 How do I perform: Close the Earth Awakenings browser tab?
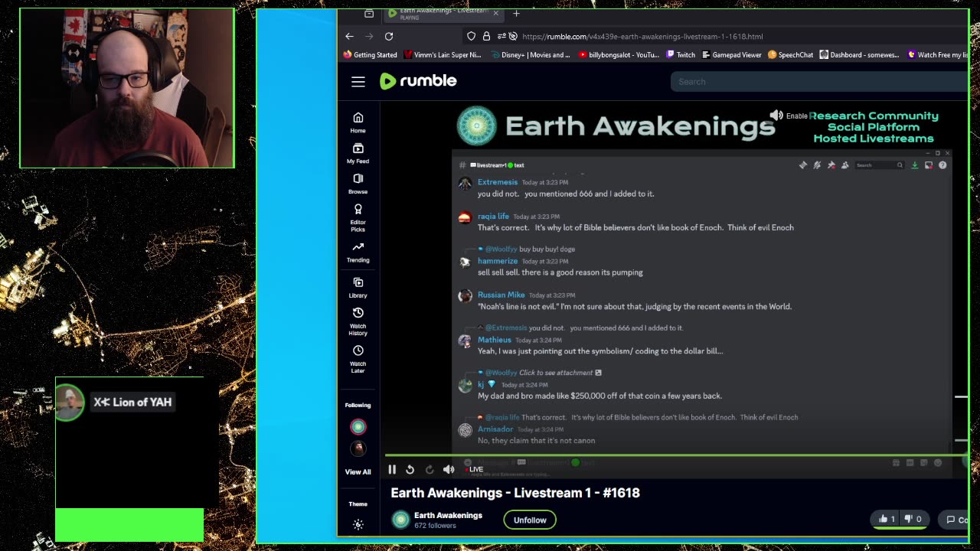(495, 13)
